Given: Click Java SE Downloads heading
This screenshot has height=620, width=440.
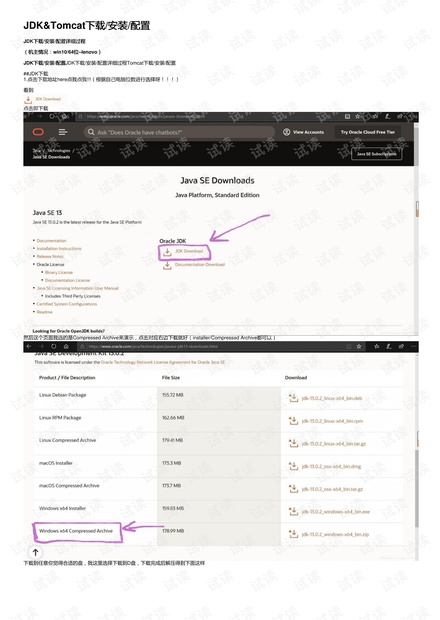Looking at the screenshot, I should pyautogui.click(x=217, y=181).
